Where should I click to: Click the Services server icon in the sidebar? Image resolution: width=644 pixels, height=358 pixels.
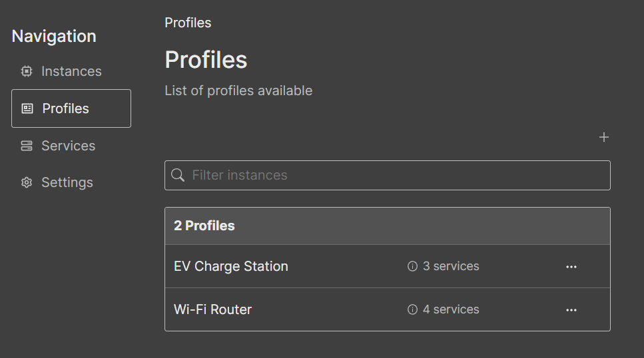click(27, 146)
